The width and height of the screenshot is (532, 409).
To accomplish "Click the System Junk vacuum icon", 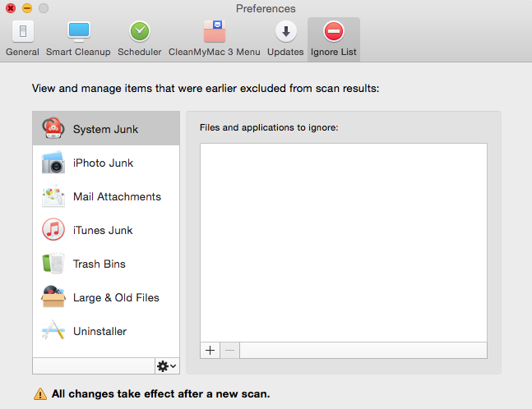I will (x=53, y=128).
